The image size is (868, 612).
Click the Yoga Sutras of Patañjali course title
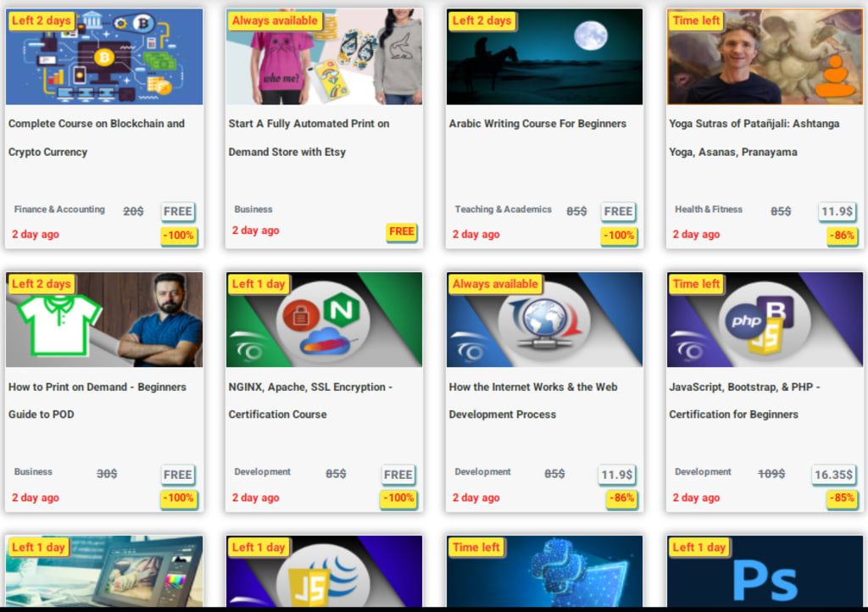click(754, 138)
